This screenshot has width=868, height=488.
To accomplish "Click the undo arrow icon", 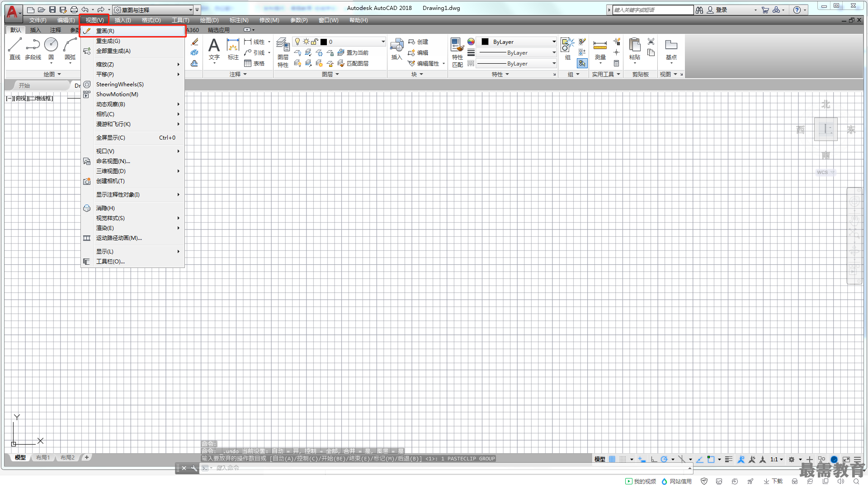I will point(85,9).
